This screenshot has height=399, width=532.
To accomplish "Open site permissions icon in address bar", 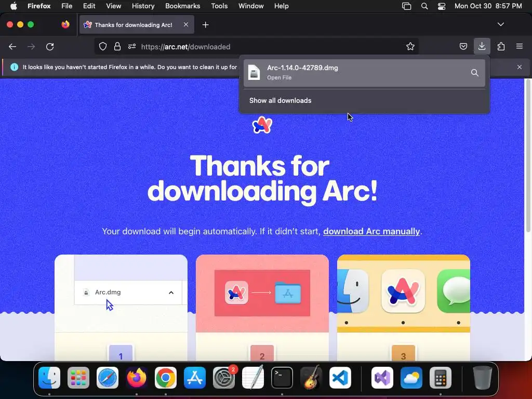I will pos(132,46).
